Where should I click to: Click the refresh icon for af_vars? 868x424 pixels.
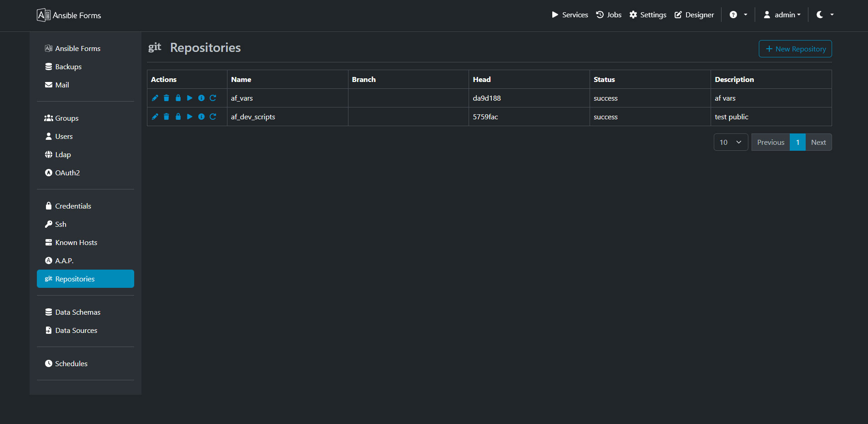click(213, 98)
